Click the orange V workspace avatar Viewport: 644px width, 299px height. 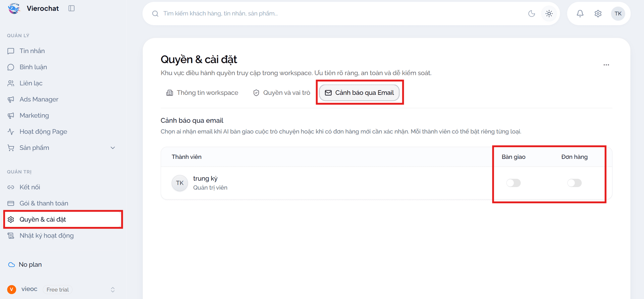12,289
